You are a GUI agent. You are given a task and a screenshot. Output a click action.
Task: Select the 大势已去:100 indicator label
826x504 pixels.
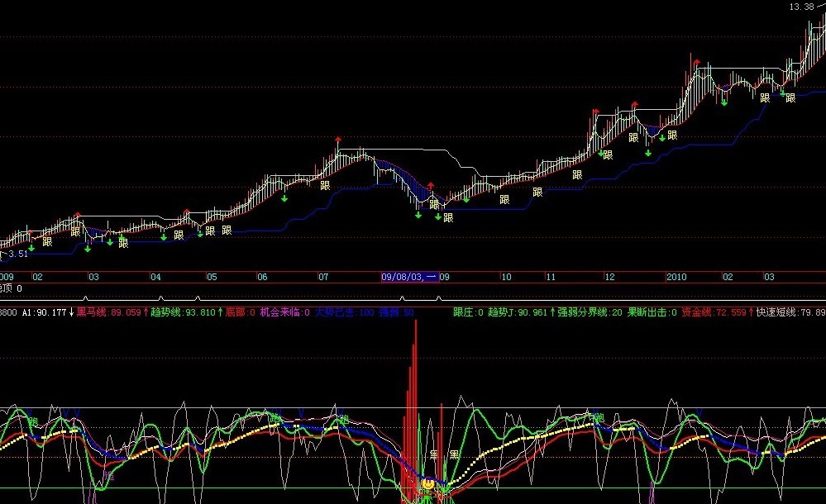click(345, 312)
